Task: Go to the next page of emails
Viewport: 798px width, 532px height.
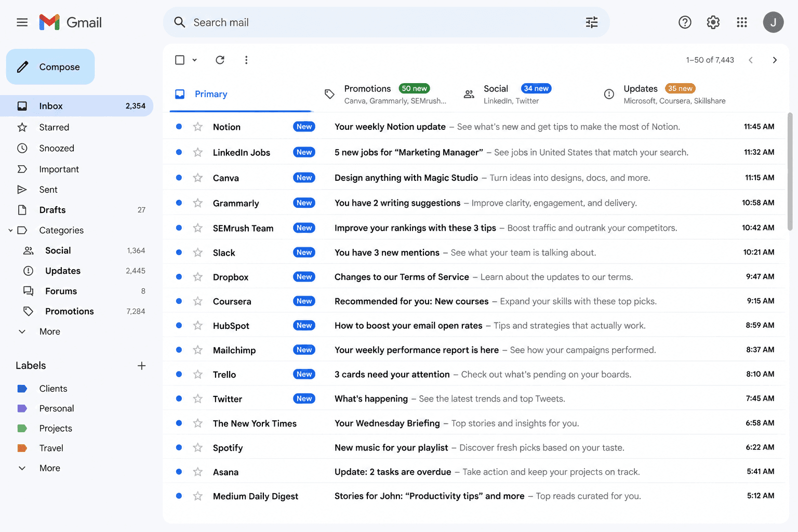Action: [775, 60]
